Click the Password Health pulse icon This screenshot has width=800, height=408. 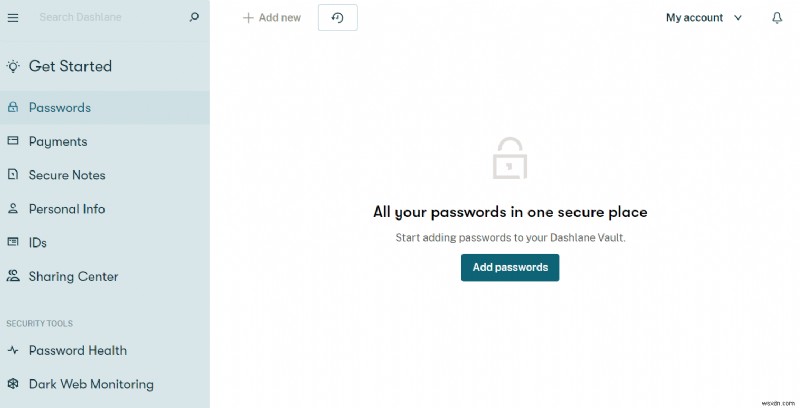(x=13, y=350)
